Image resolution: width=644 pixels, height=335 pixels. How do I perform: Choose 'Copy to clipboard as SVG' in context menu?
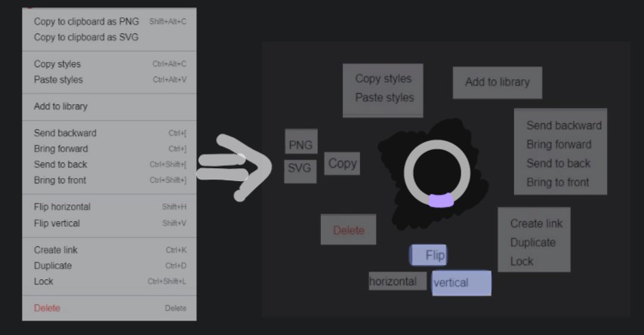pyautogui.click(x=109, y=38)
